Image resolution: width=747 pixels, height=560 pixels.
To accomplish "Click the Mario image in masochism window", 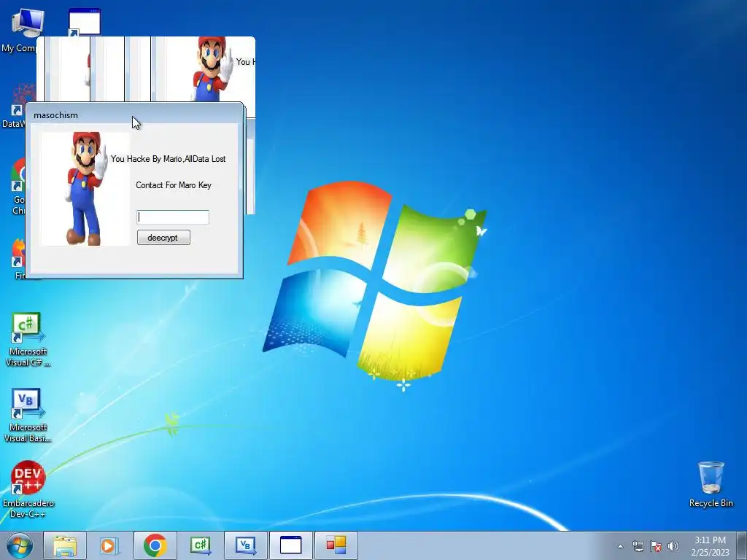I will [86, 189].
